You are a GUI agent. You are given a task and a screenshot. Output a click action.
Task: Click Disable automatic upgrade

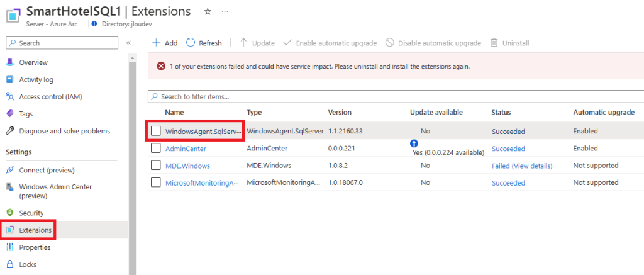point(433,43)
